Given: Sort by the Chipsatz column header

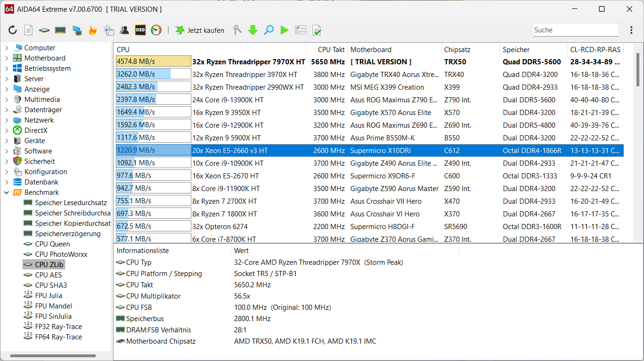Looking at the screenshot, I should click(470, 49).
